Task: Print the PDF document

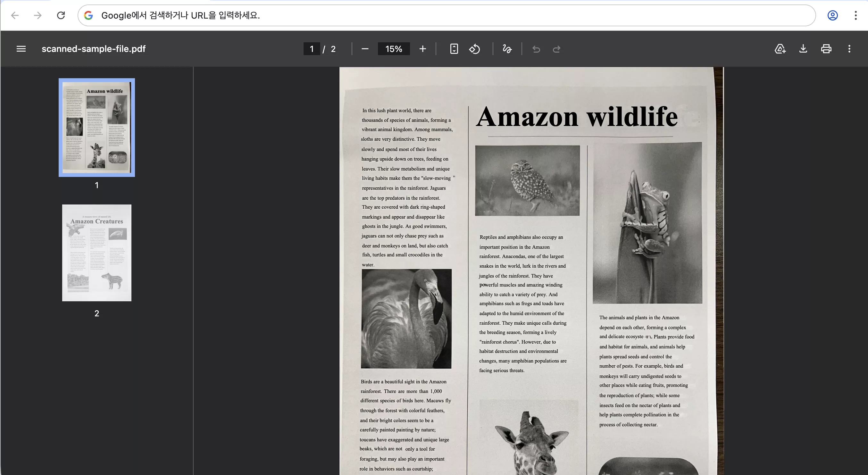Action: 826,49
